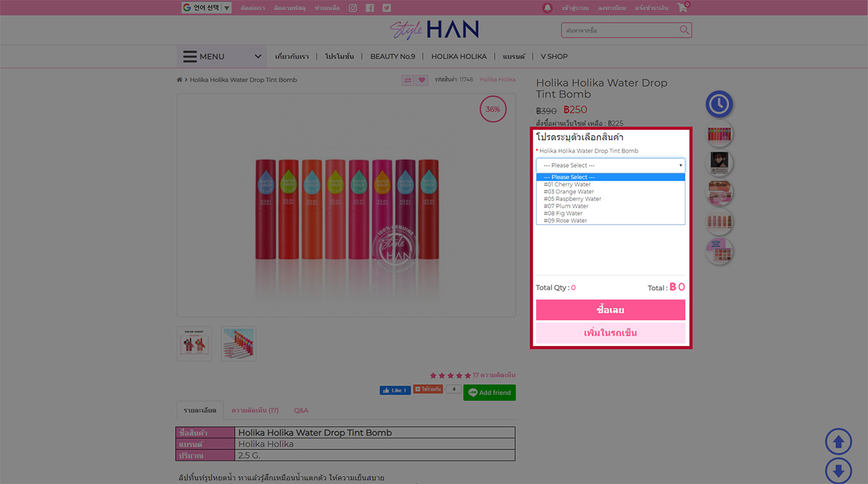
Task: Switch to รายละเอียด tab
Action: 200,411
